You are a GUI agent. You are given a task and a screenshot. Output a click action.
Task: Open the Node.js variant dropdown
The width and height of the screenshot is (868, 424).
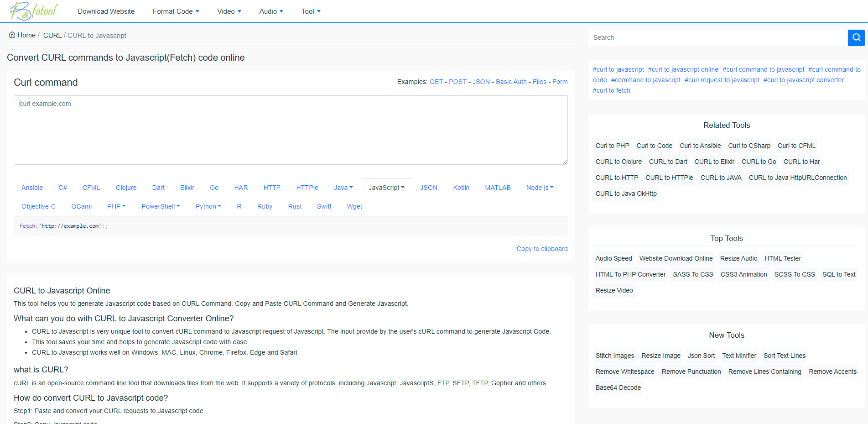point(540,188)
